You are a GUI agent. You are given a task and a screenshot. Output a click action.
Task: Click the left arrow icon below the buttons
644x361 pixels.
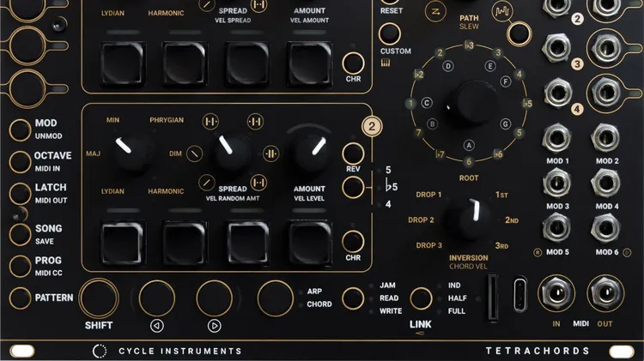point(157,326)
